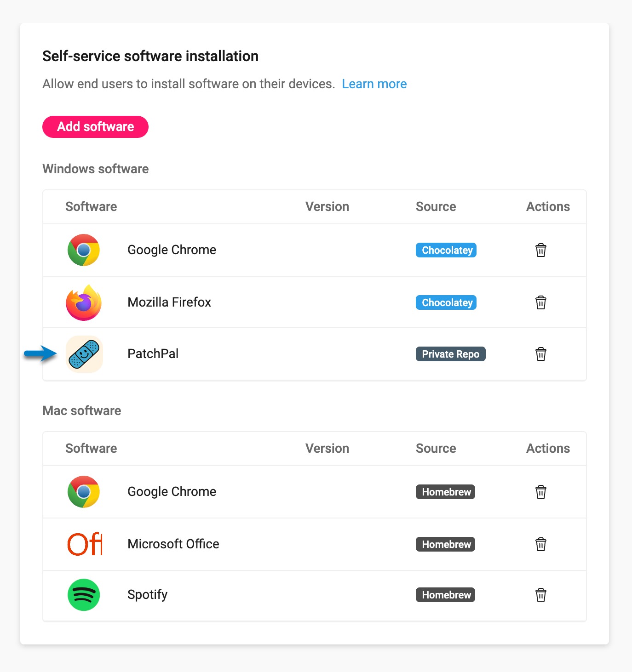Image resolution: width=632 pixels, height=672 pixels.
Task: Click the Spotify logo icon
Action: tap(84, 595)
